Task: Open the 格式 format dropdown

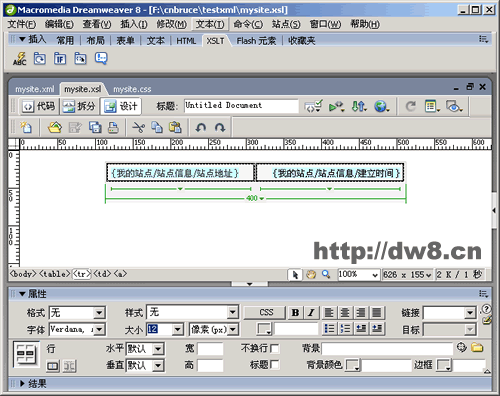Action: pyautogui.click(x=99, y=313)
